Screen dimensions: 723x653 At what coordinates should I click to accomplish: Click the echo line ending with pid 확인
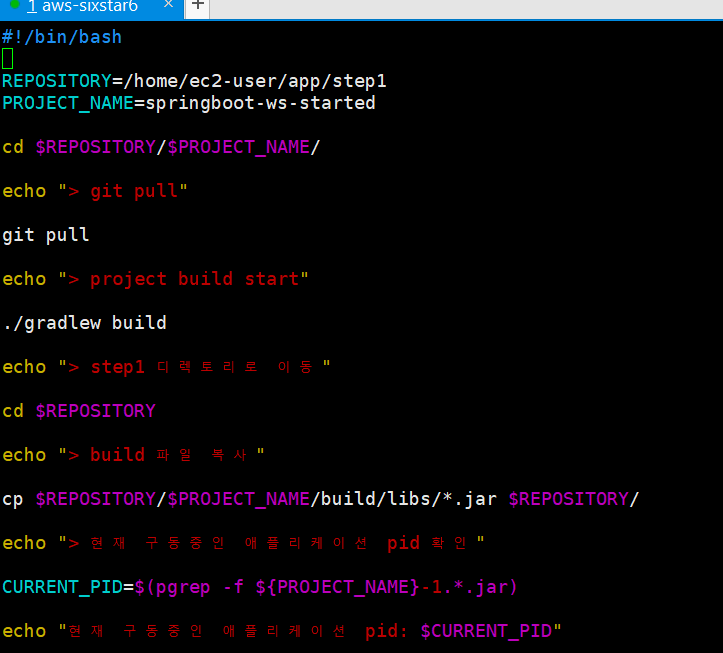[243, 543]
